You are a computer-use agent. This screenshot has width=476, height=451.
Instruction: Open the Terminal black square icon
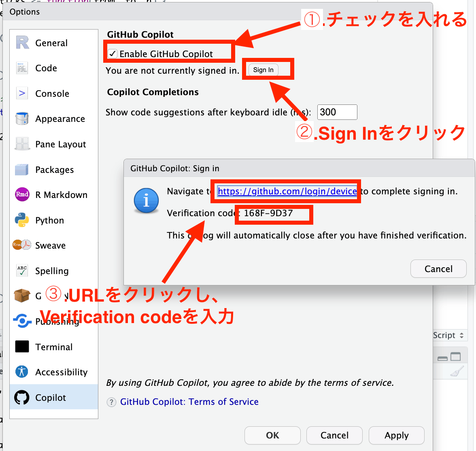tap(22, 347)
